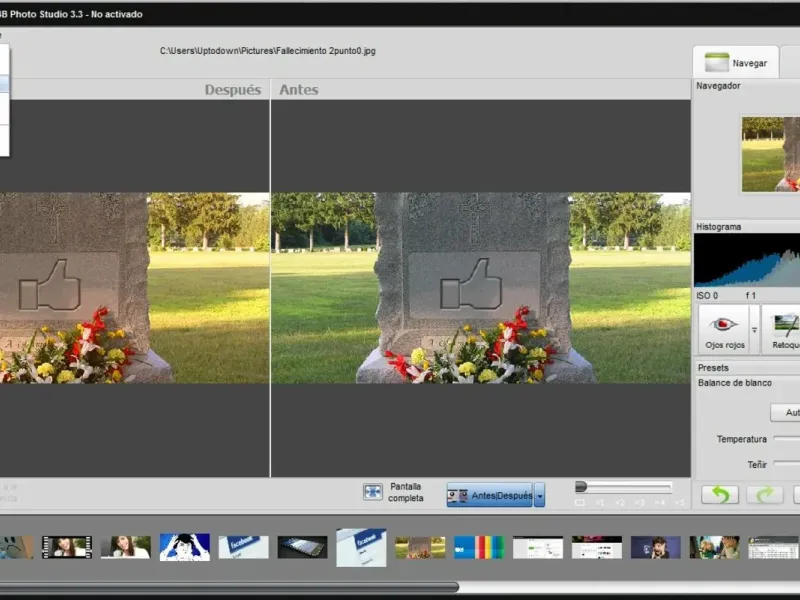Click the Auto white balance button
This screenshot has width=800, height=600.
(786, 412)
